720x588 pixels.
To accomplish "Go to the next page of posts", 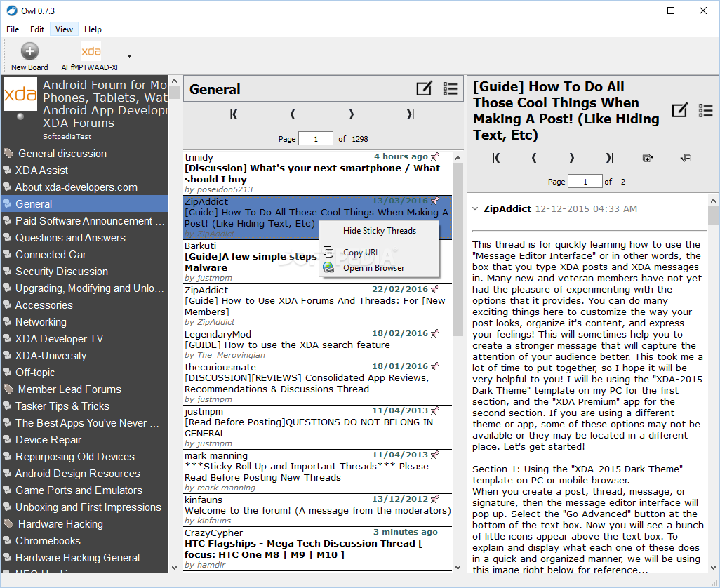I will coord(572,158).
